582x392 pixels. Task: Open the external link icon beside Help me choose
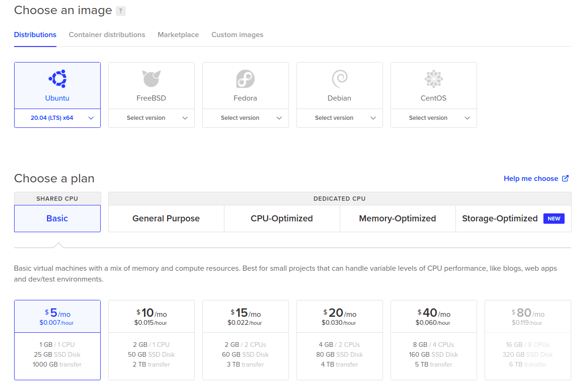click(x=566, y=179)
